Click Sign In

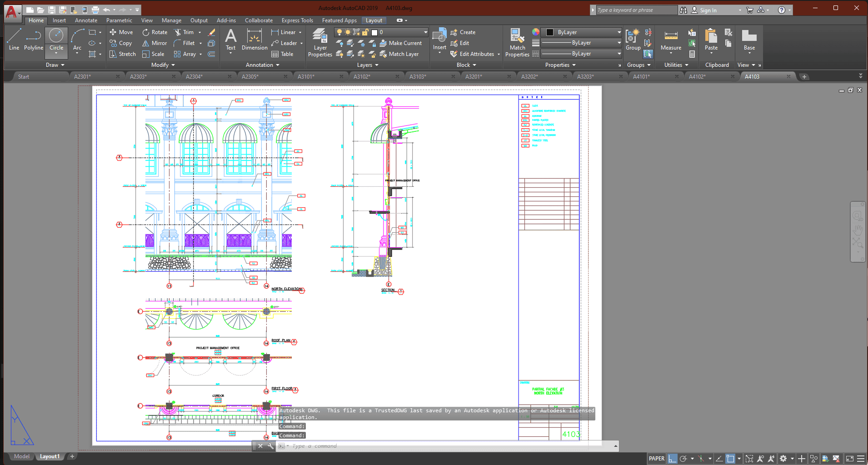pyautogui.click(x=708, y=10)
